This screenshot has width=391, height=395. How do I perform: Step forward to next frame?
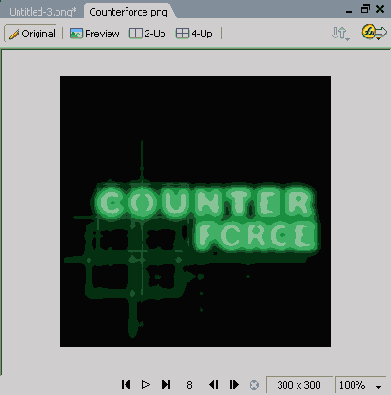[234, 384]
